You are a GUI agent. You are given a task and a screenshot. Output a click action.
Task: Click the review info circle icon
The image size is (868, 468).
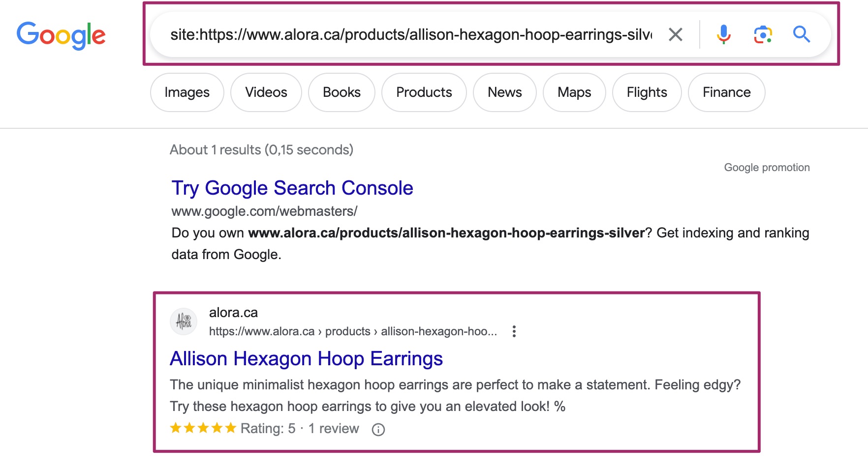point(378,430)
